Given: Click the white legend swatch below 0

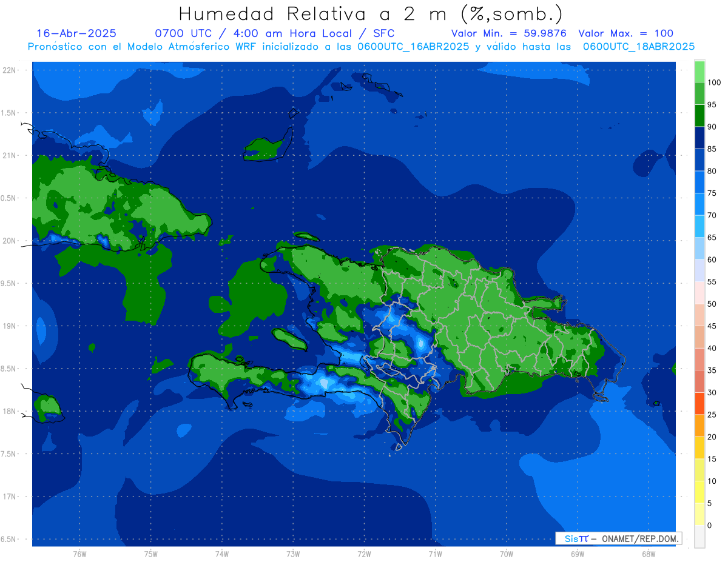Looking at the screenshot, I should point(699,536).
